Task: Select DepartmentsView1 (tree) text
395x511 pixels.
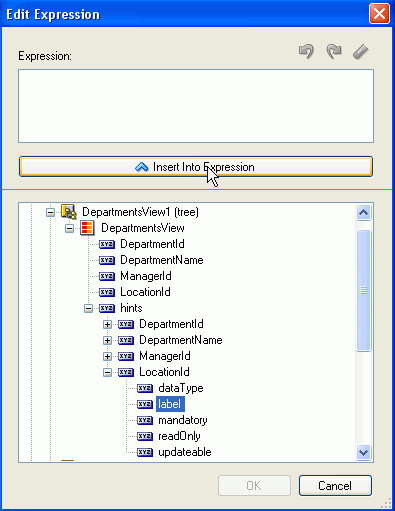Action: (x=140, y=212)
